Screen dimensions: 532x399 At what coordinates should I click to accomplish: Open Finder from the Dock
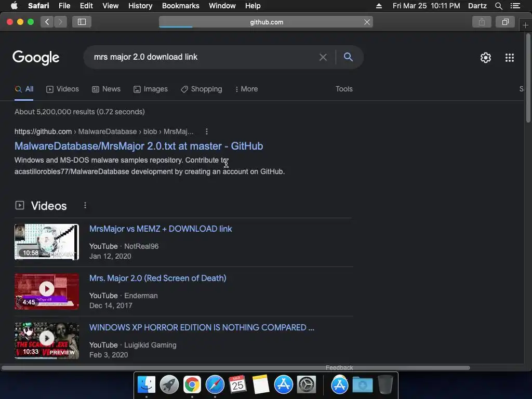point(147,385)
